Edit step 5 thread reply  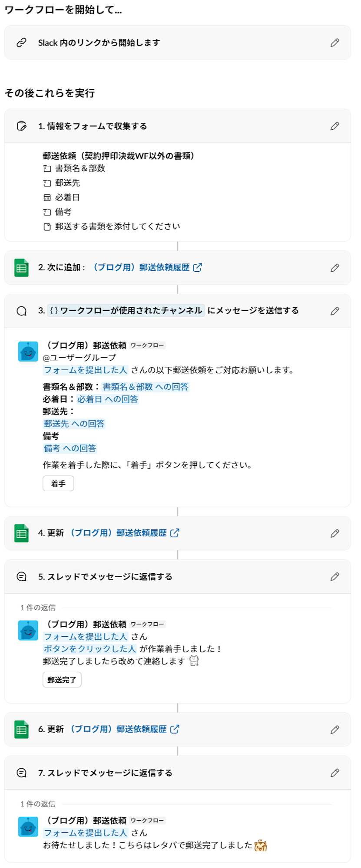click(335, 577)
